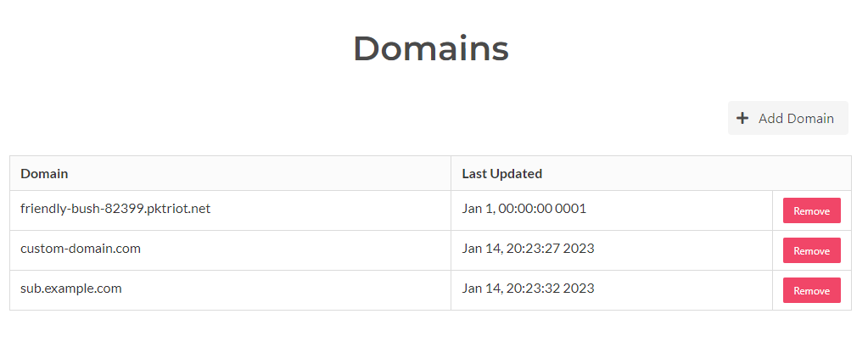Remove the custom-domain.com domain
The height and width of the screenshot is (342, 868).
click(811, 250)
